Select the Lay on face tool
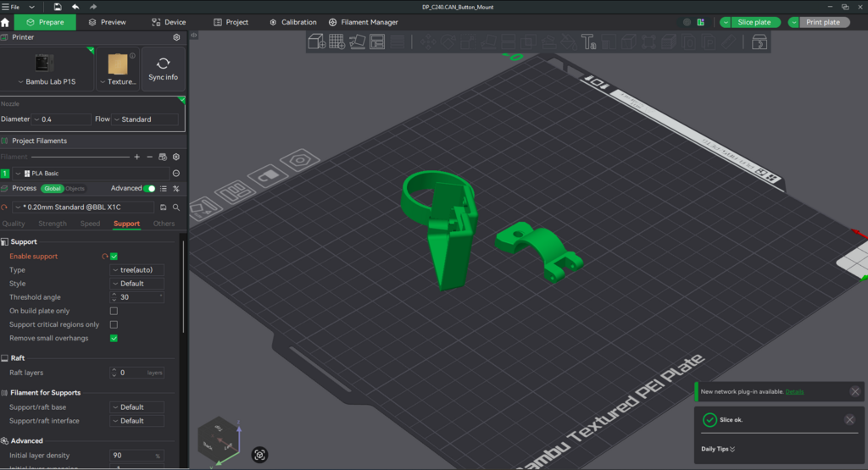This screenshot has width=868, height=470. coord(487,42)
